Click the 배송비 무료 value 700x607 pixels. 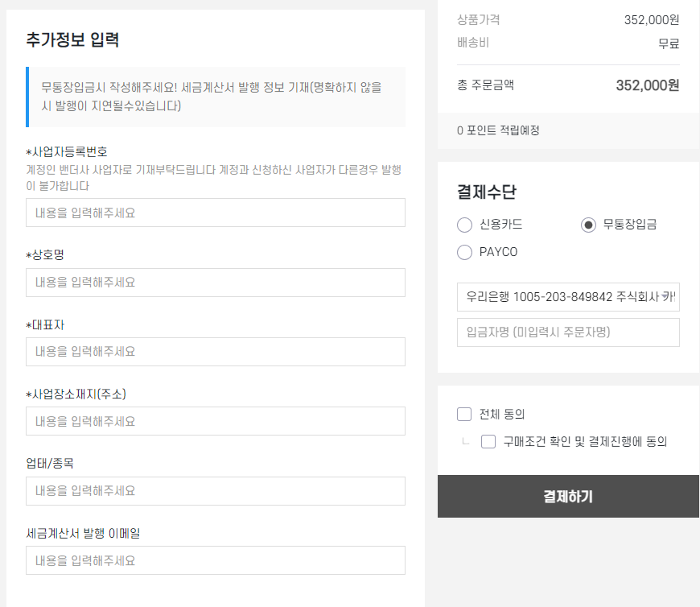[x=668, y=43]
